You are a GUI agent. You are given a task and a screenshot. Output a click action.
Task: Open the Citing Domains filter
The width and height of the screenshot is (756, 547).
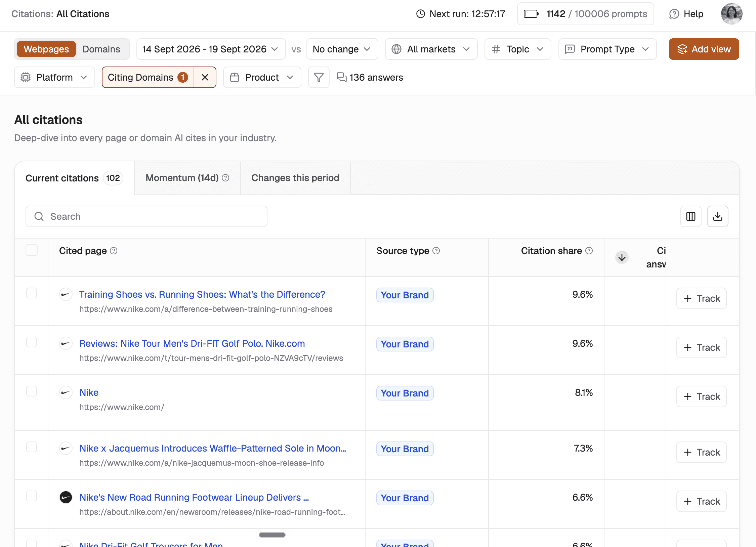point(148,77)
